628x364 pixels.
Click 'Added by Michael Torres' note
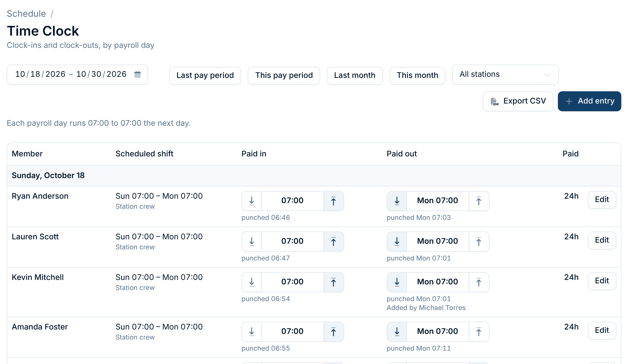[x=426, y=308]
